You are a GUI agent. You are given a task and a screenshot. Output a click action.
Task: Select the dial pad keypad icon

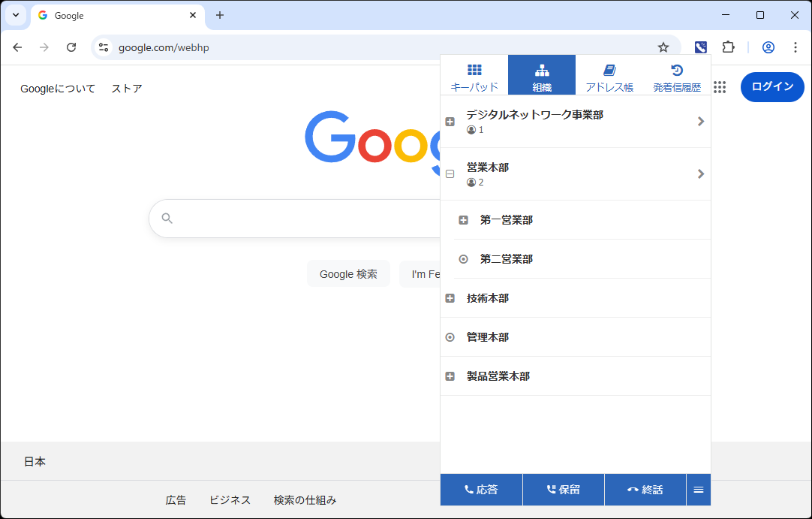click(474, 74)
